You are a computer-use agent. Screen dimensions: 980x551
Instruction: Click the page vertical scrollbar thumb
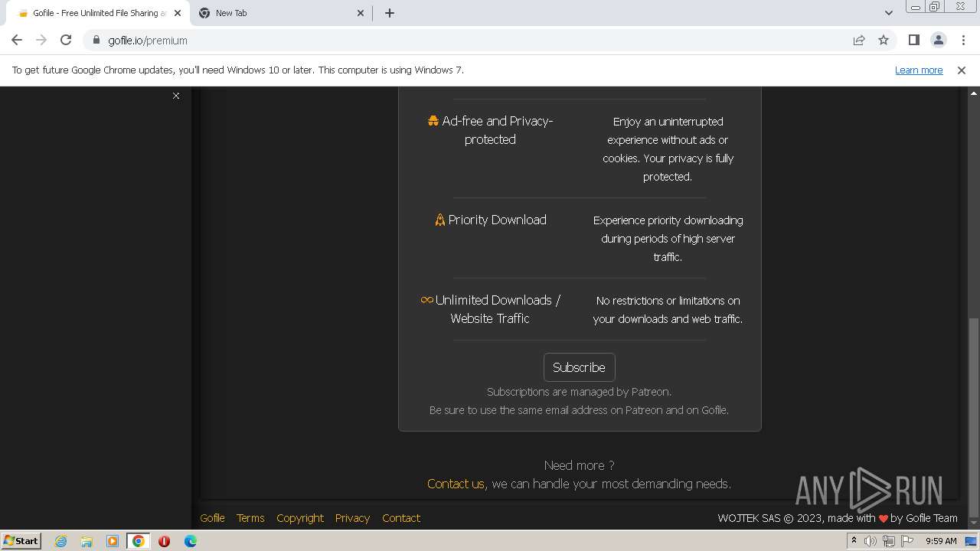[973, 417]
